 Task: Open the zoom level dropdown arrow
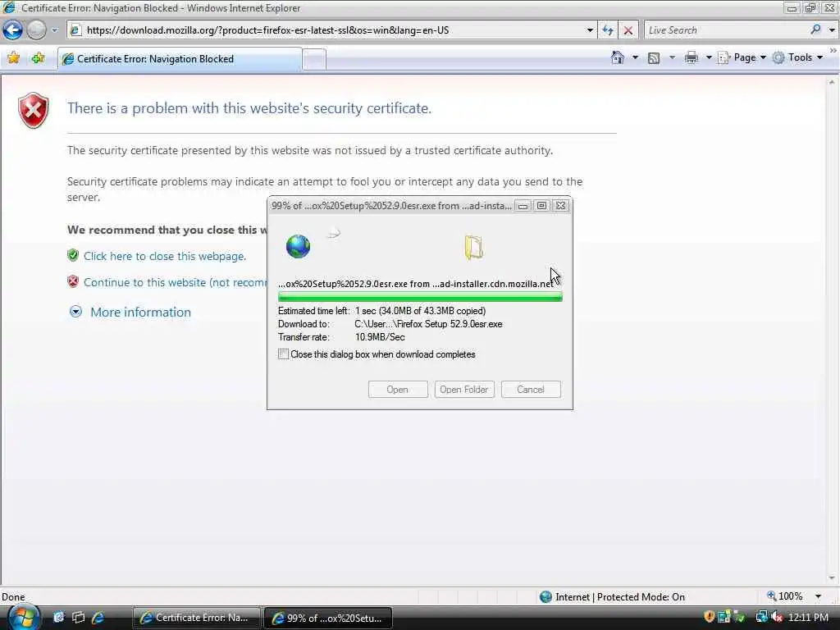(818, 596)
